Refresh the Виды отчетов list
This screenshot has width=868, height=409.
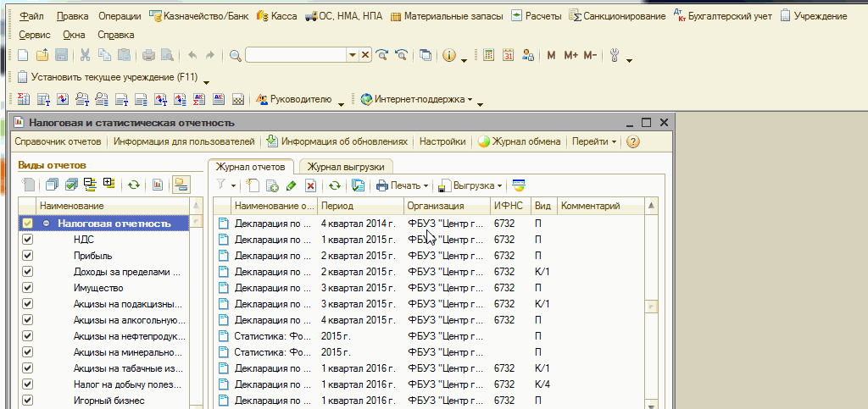(133, 185)
